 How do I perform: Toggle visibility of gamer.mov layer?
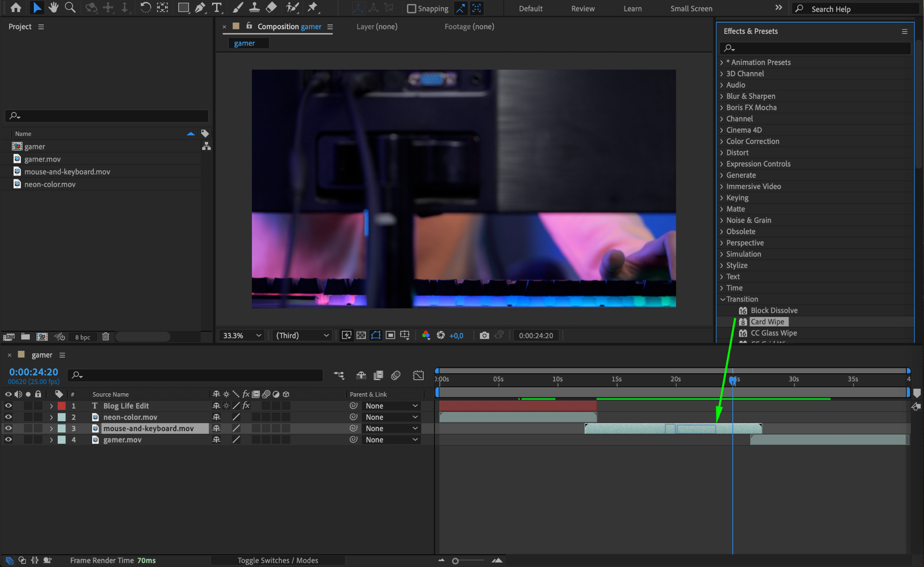[x=8, y=440]
